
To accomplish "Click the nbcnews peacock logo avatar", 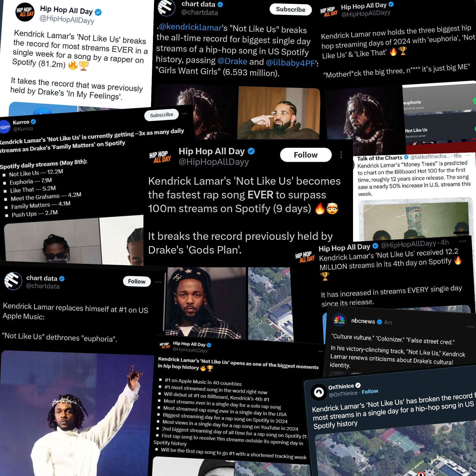I will pyautogui.click(x=339, y=320).
